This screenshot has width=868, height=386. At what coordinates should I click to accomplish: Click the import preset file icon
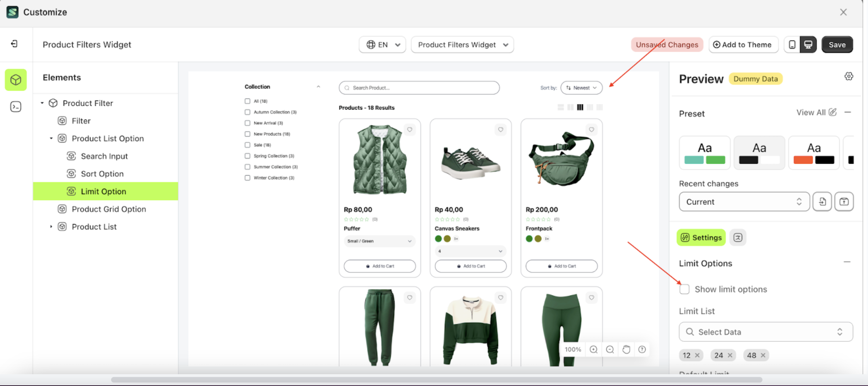click(822, 202)
